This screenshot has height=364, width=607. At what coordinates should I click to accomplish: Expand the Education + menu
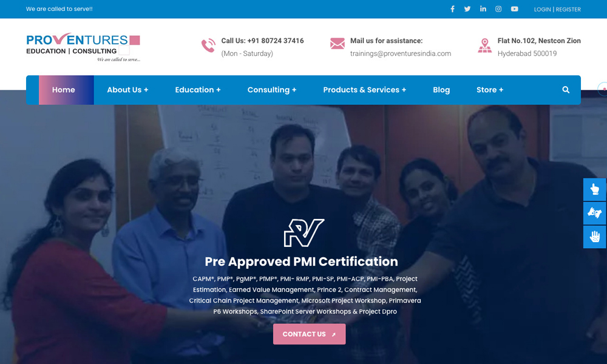(198, 90)
